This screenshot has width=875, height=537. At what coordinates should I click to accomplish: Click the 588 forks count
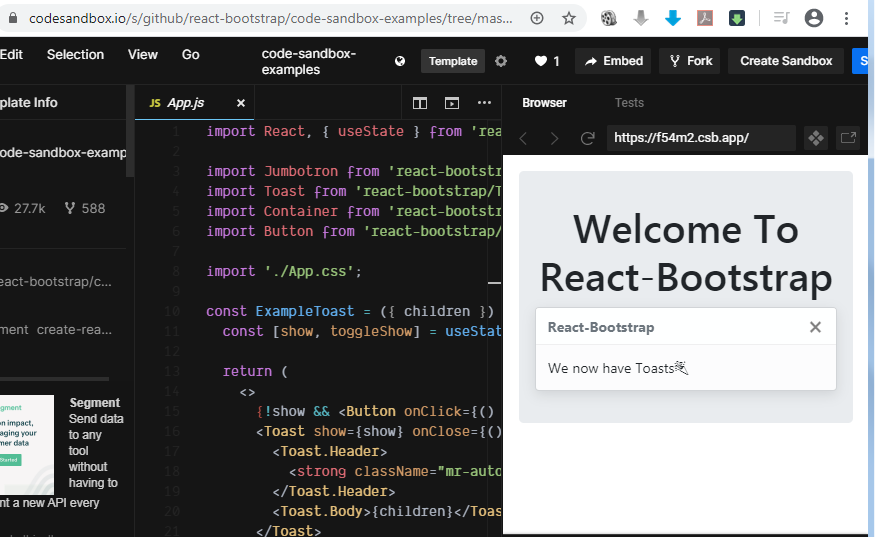(85, 208)
